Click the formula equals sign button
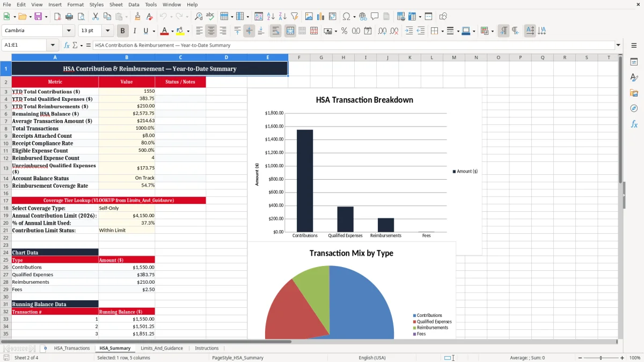The width and height of the screenshot is (644, 362). point(89,45)
